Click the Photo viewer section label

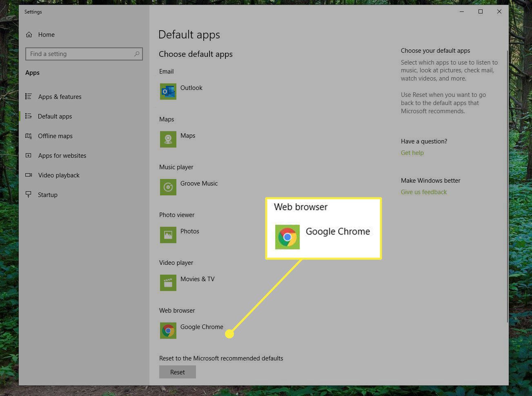pyautogui.click(x=177, y=215)
